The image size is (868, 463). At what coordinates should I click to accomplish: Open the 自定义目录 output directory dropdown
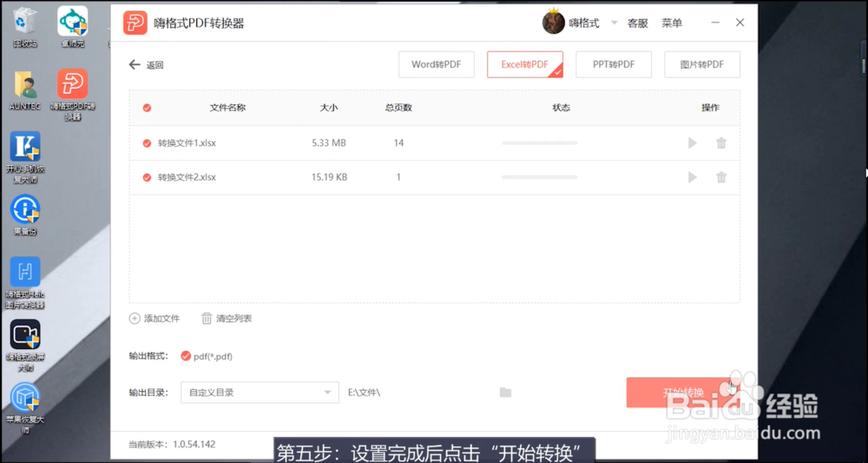pos(260,392)
